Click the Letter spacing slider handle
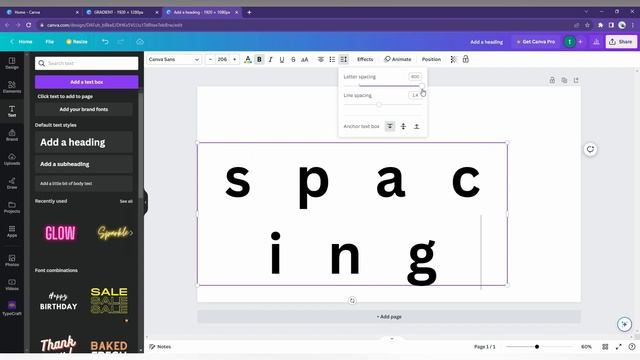Screen dimensions: 640x360 point(421,86)
